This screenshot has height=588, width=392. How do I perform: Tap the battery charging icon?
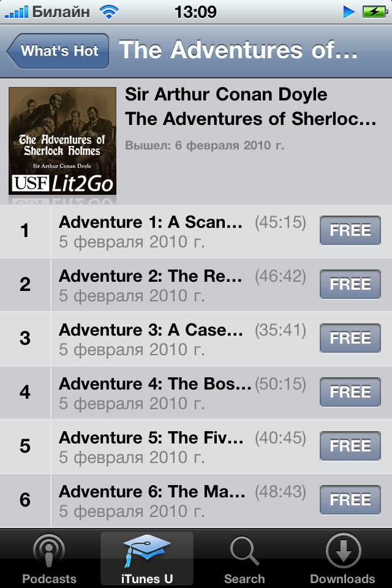[x=375, y=12]
